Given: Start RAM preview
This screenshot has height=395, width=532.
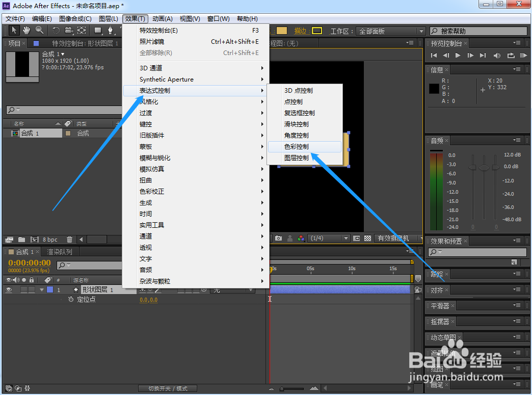Looking at the screenshot, I should point(523,56).
